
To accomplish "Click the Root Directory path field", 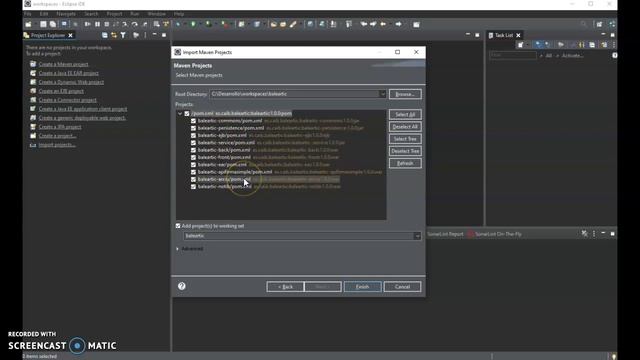I will [294, 94].
